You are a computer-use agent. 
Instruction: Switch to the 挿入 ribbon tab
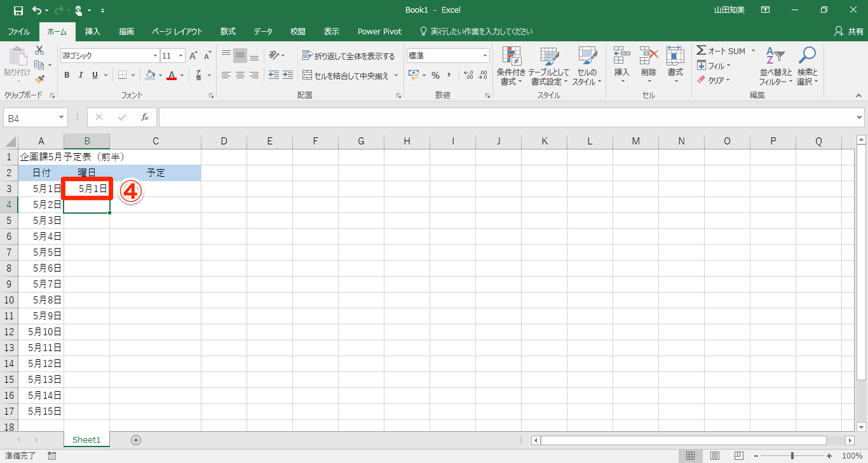coord(93,31)
